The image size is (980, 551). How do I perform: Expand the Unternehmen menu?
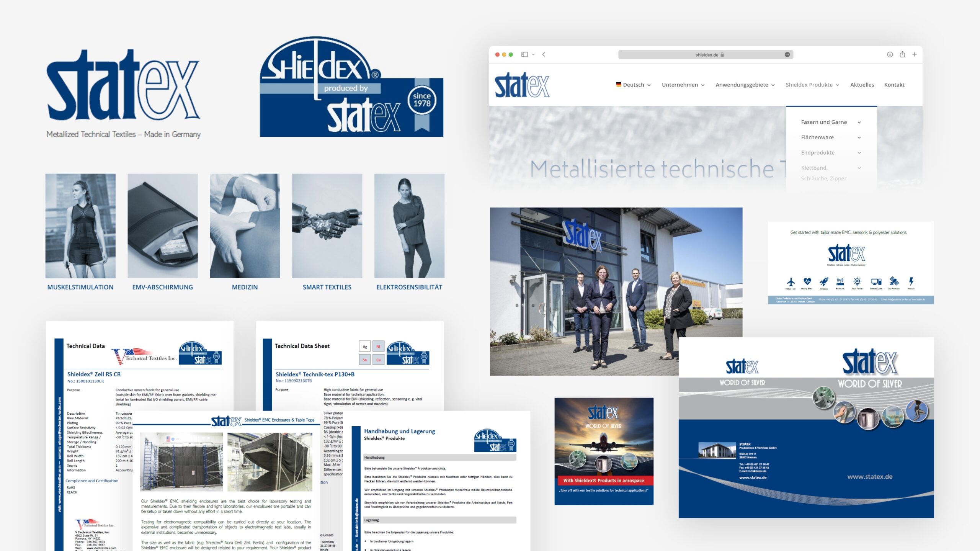[x=683, y=85]
